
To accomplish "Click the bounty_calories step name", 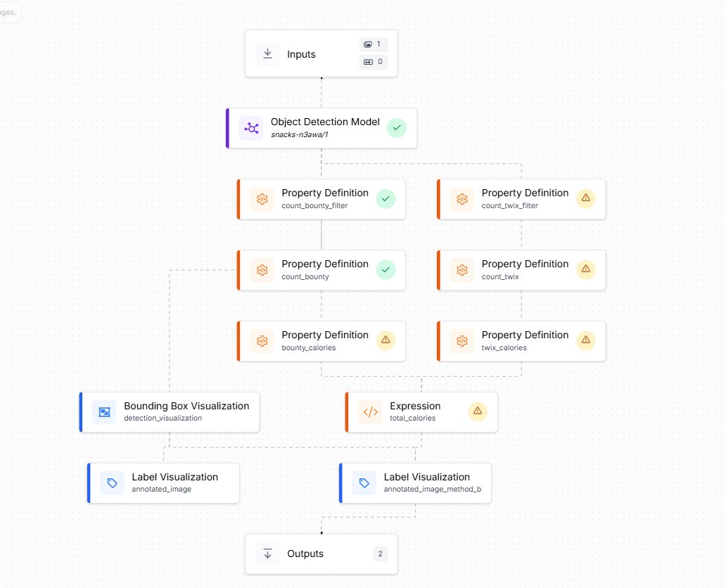I will coord(309,347).
